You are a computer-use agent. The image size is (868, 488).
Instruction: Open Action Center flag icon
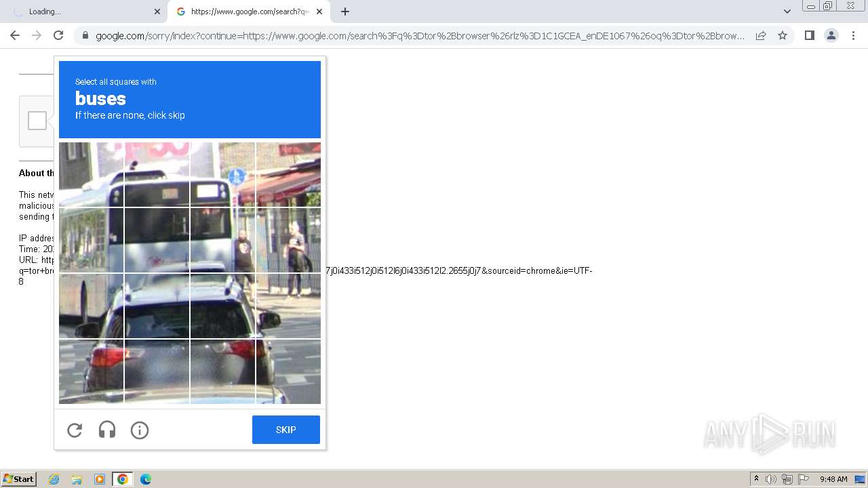(804, 479)
